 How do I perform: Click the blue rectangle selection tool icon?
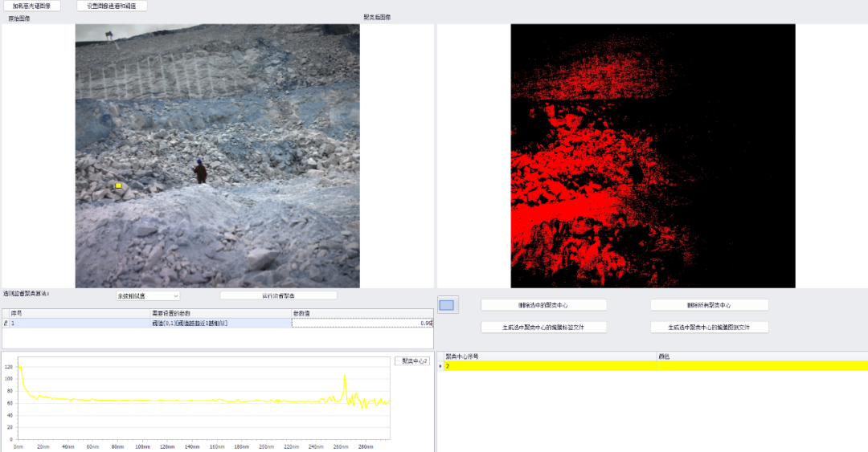[x=447, y=305]
